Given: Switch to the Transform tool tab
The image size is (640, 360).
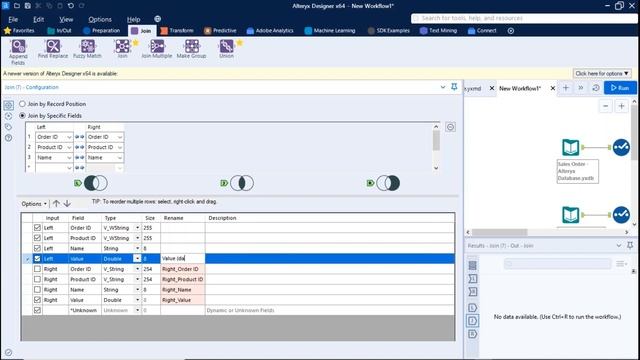Looking at the screenshot, I should (177, 31).
